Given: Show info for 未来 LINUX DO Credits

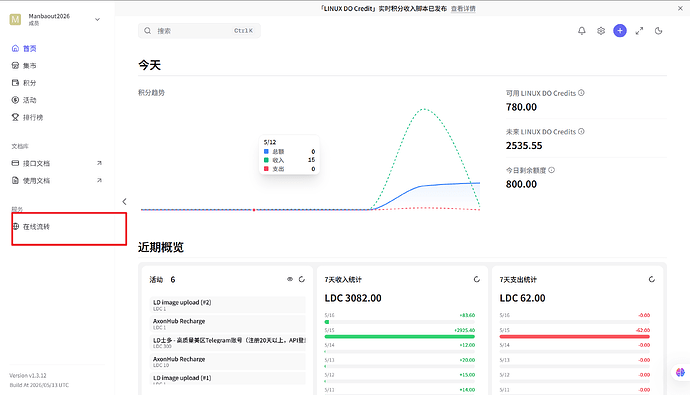Looking at the screenshot, I should pos(581,132).
